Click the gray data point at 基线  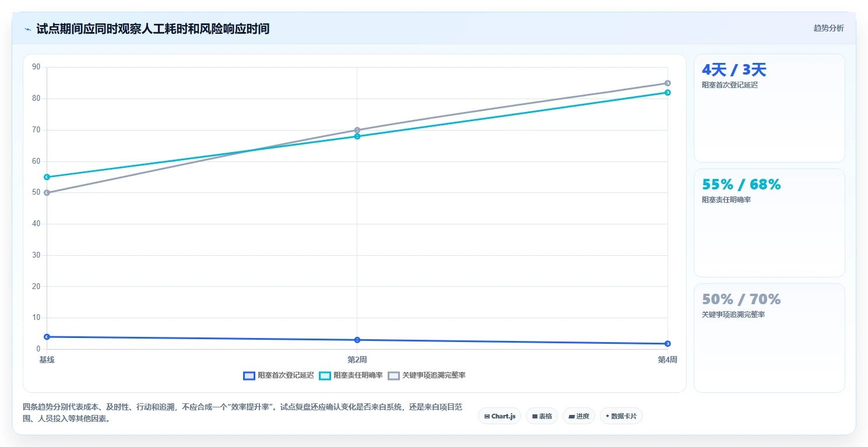(47, 192)
